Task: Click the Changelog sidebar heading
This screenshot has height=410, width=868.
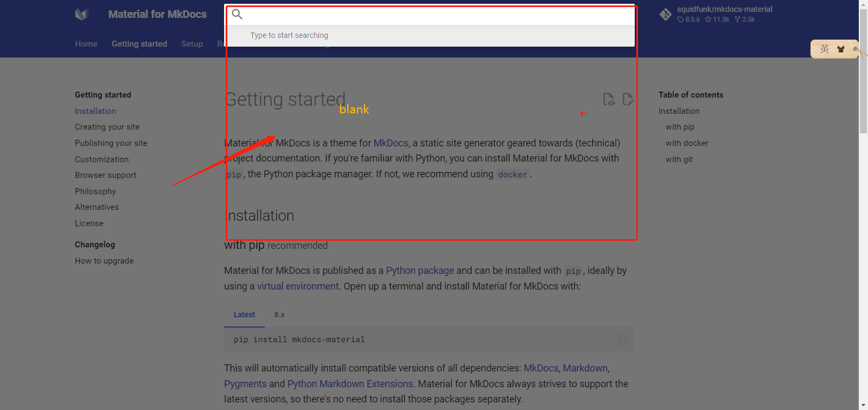Action: pyautogui.click(x=95, y=245)
